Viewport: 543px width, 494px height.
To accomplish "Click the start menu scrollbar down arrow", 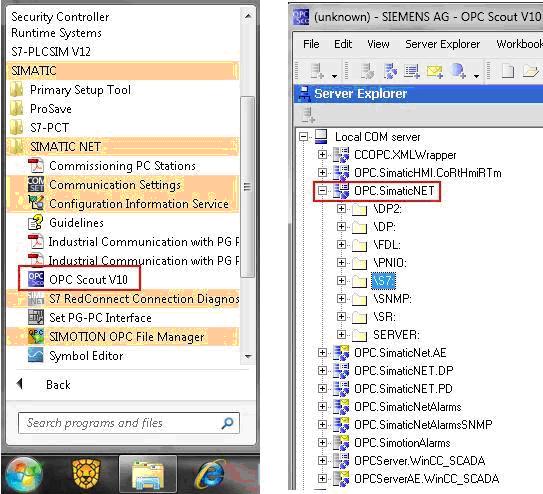I will tap(248, 357).
